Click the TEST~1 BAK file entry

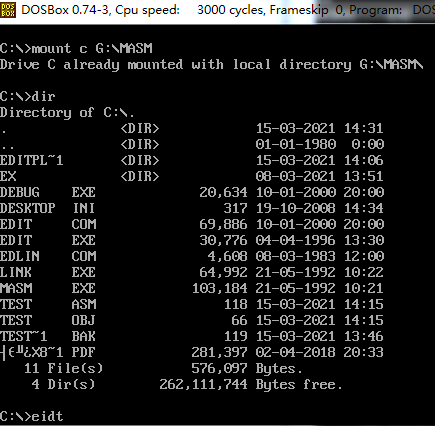pyautogui.click(x=192, y=336)
